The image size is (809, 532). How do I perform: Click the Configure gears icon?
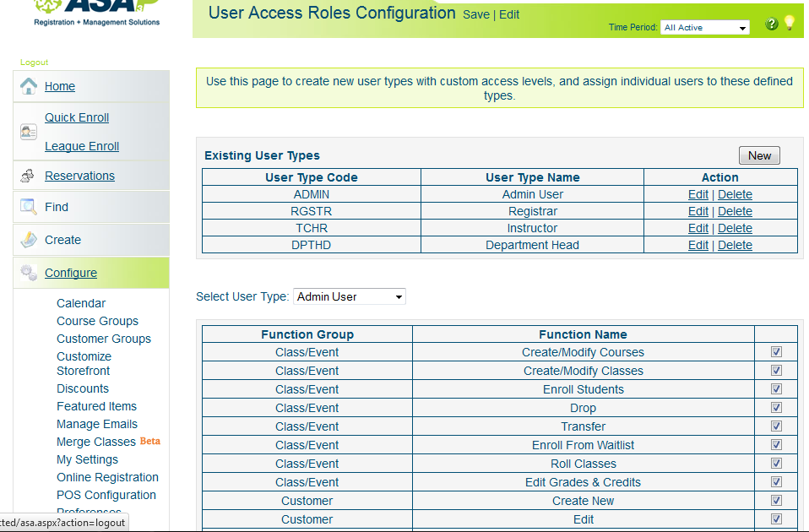[29, 273]
